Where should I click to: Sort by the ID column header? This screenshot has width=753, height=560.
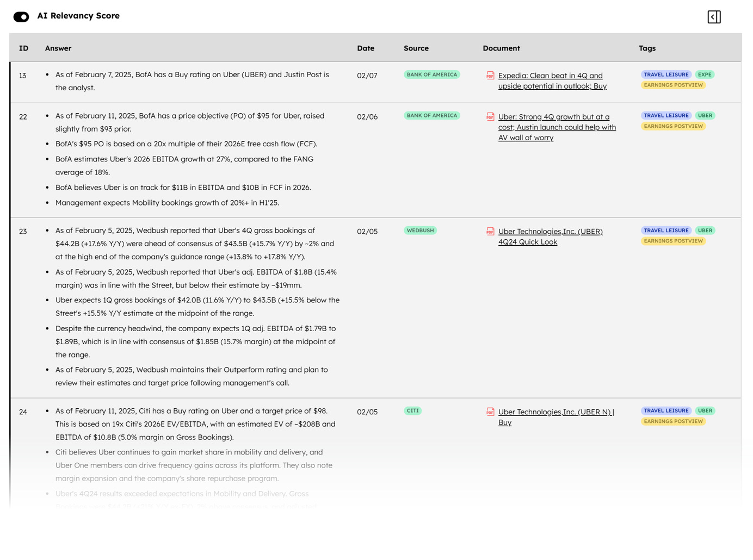(23, 48)
